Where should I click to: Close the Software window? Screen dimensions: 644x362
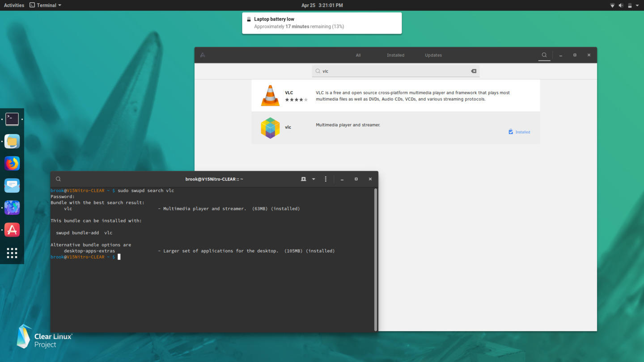point(589,55)
